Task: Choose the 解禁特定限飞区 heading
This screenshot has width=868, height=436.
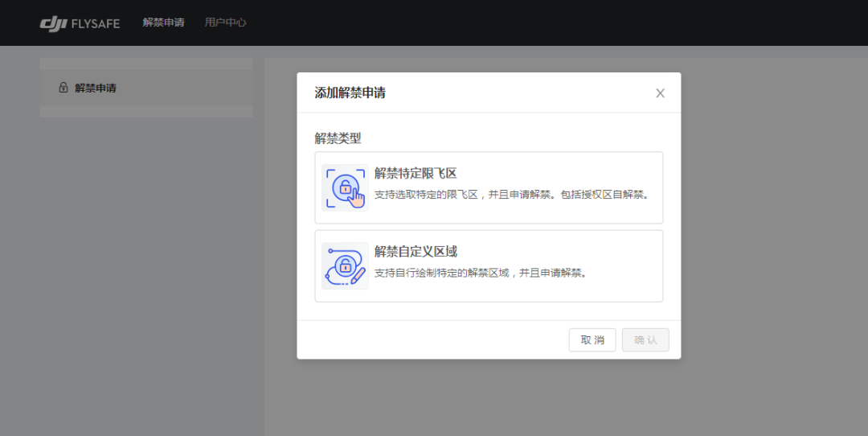Action: click(416, 174)
